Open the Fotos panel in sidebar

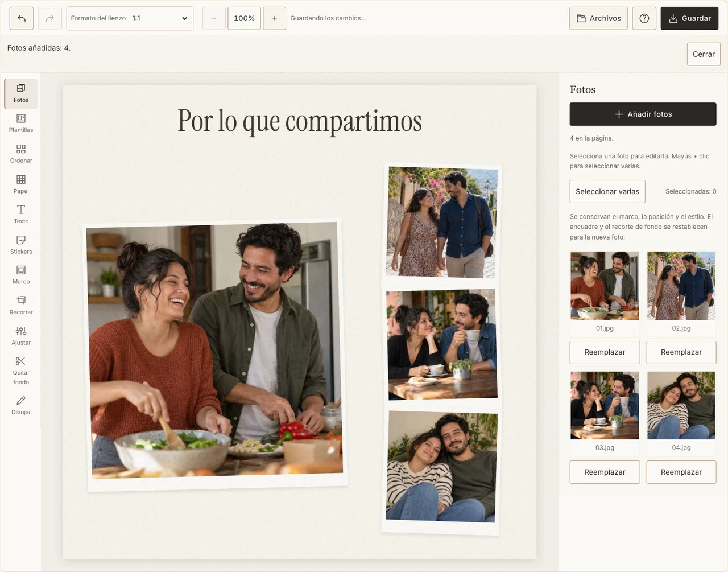tap(21, 93)
